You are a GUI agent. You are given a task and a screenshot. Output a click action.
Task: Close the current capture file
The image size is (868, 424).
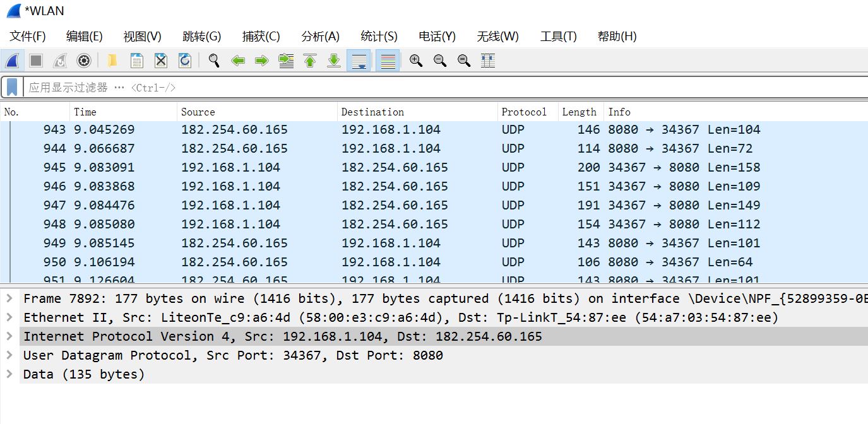pos(161,61)
